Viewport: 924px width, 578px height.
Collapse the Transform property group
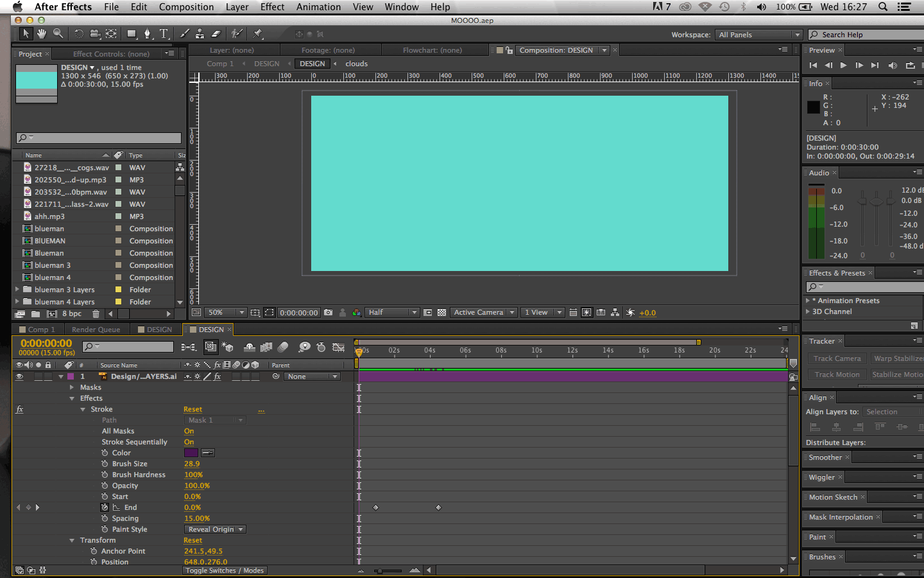click(x=72, y=540)
